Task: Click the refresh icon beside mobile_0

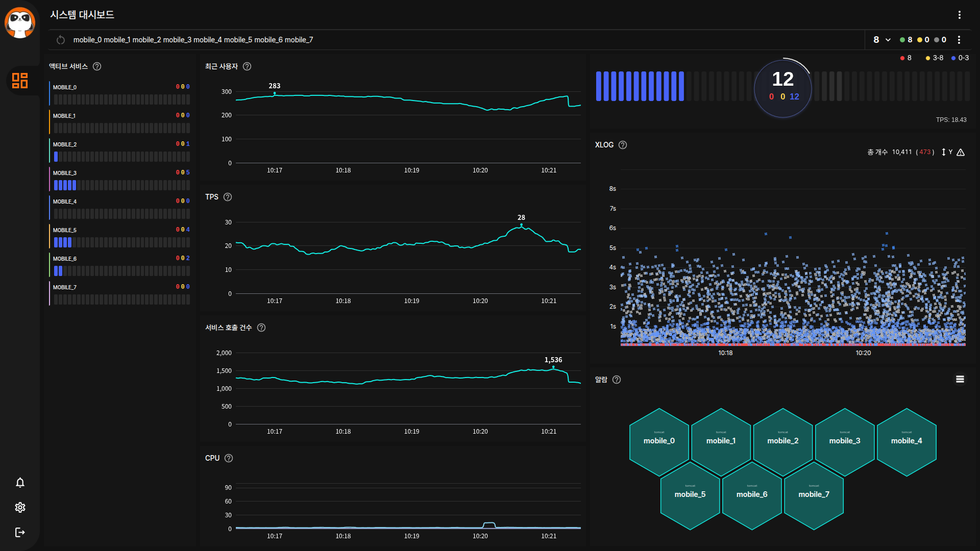Action: (x=61, y=40)
